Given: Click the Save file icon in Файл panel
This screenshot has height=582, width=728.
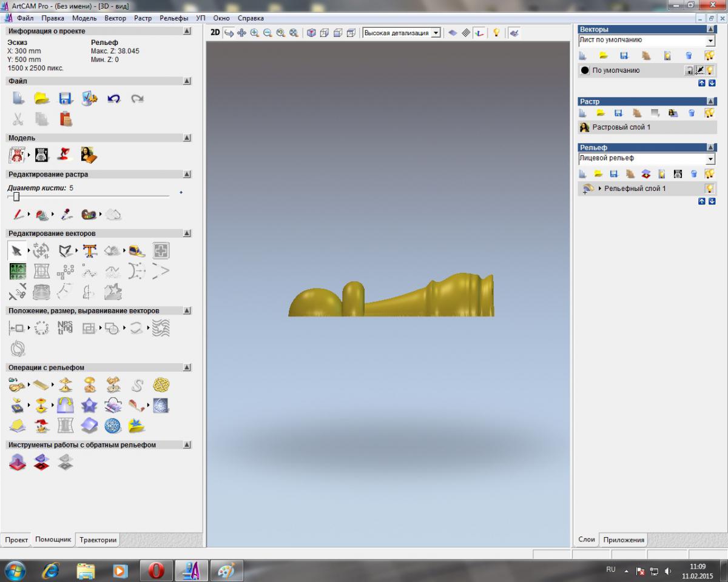Looking at the screenshot, I should [66, 98].
